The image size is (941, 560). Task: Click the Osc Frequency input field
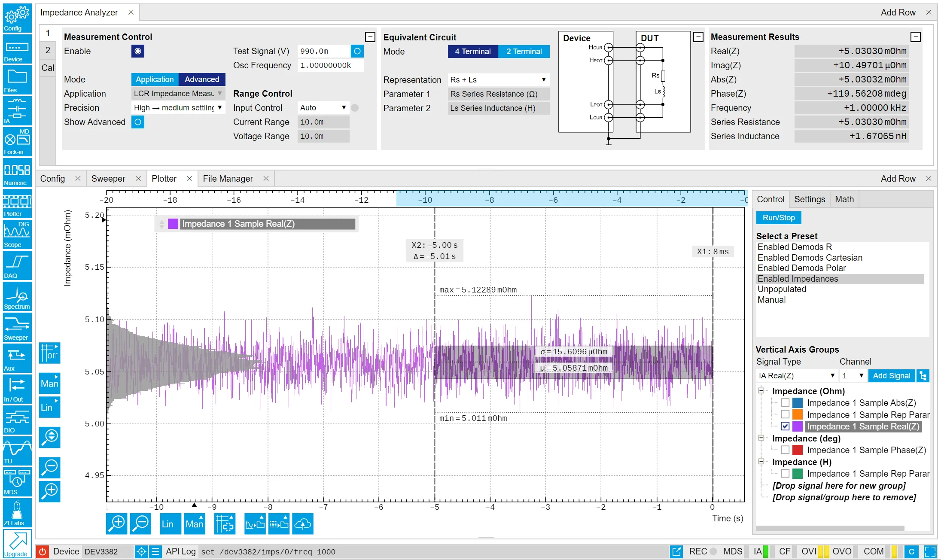click(x=330, y=65)
